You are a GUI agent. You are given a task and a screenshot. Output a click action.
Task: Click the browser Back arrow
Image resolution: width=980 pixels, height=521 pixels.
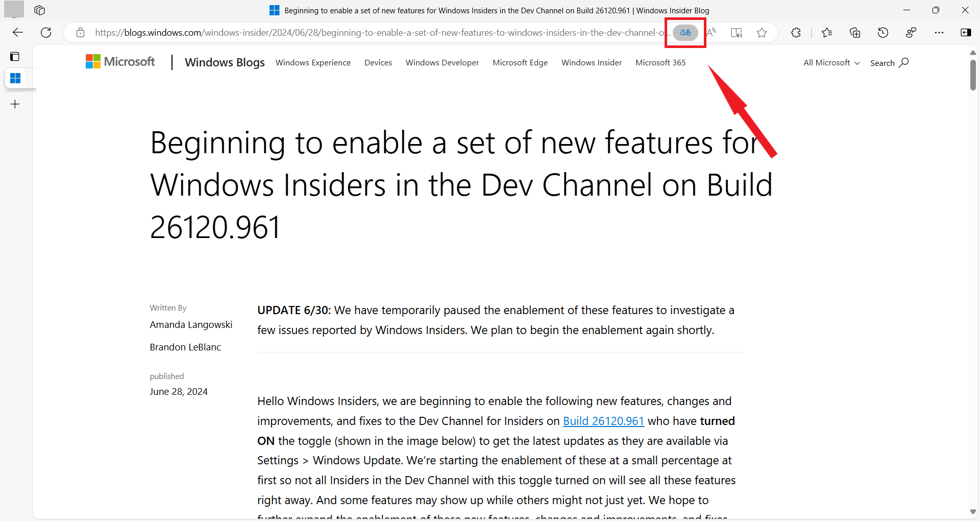[x=18, y=33]
